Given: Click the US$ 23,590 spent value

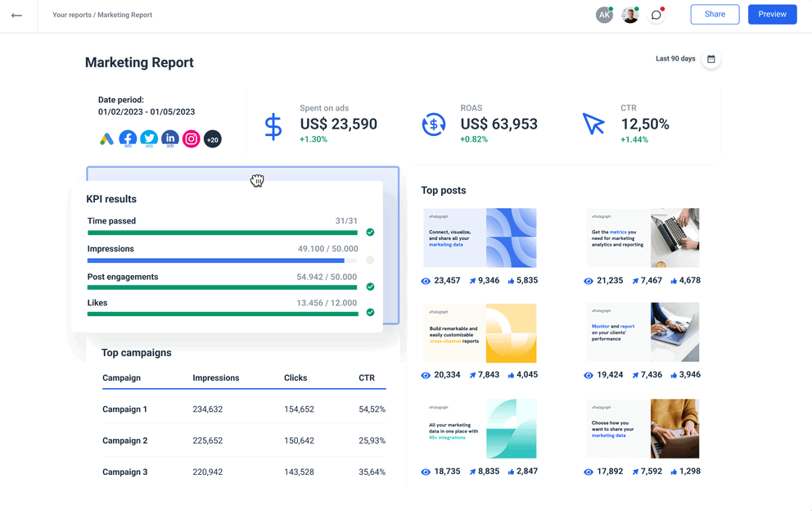Looking at the screenshot, I should [339, 124].
